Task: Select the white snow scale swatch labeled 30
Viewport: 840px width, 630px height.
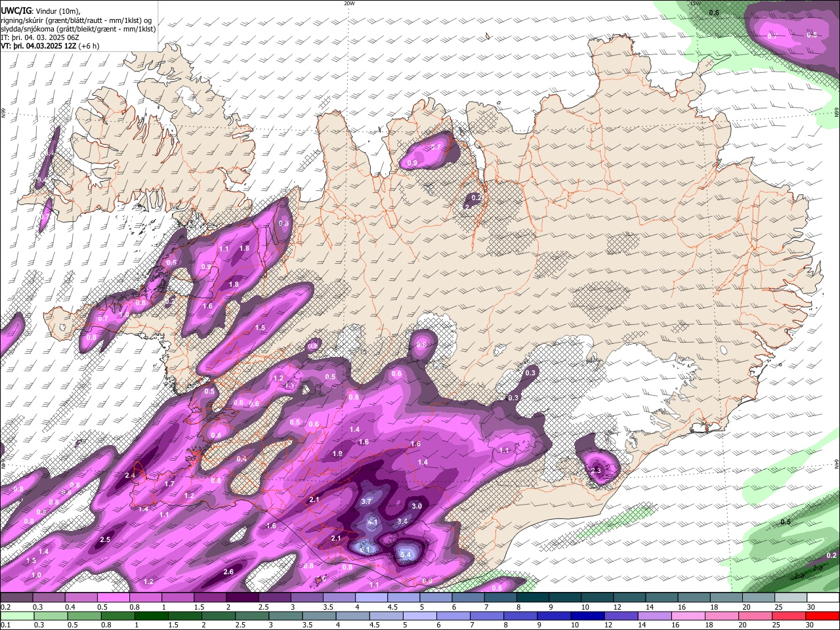Action: pos(824,597)
